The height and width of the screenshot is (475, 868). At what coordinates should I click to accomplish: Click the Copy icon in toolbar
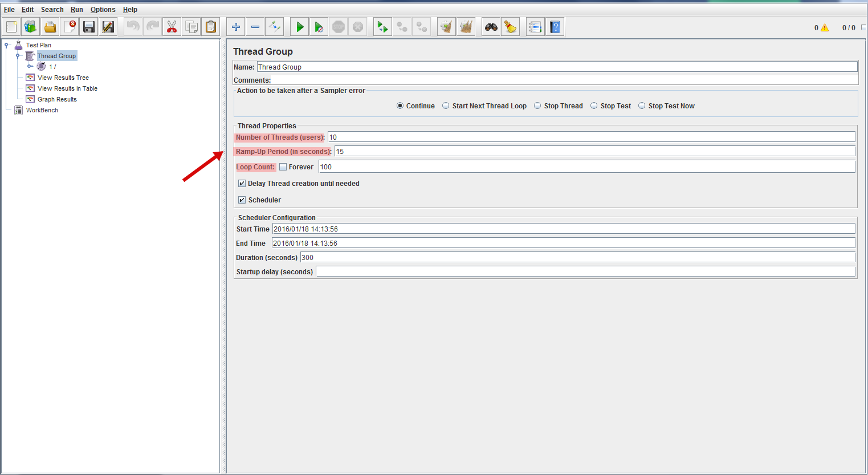(x=191, y=27)
